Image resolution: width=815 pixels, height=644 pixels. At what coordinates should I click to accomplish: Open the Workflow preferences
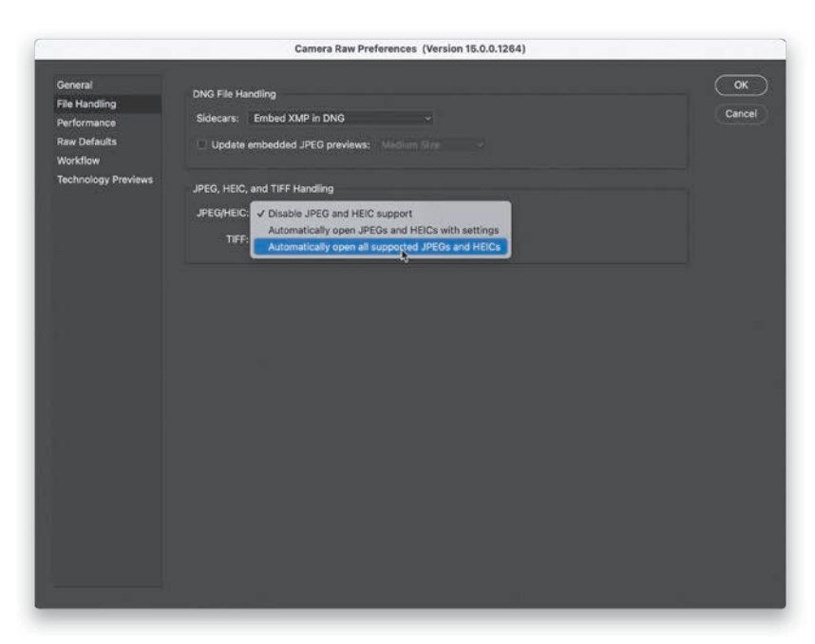(x=78, y=161)
